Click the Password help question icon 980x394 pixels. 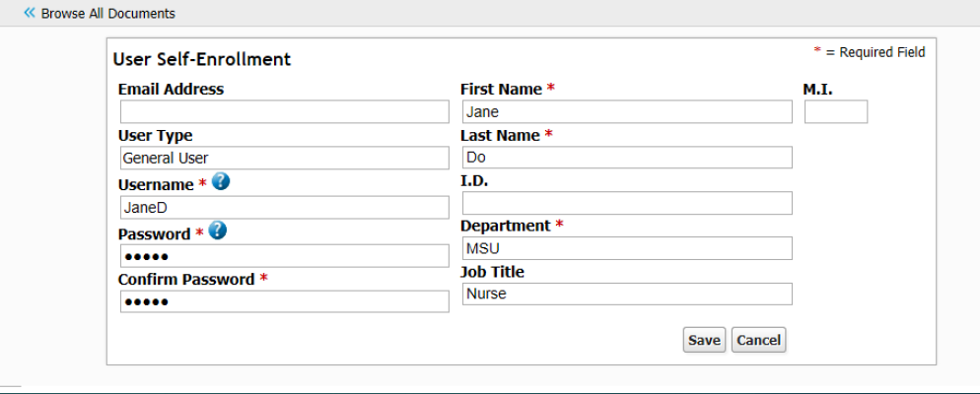pos(218,230)
